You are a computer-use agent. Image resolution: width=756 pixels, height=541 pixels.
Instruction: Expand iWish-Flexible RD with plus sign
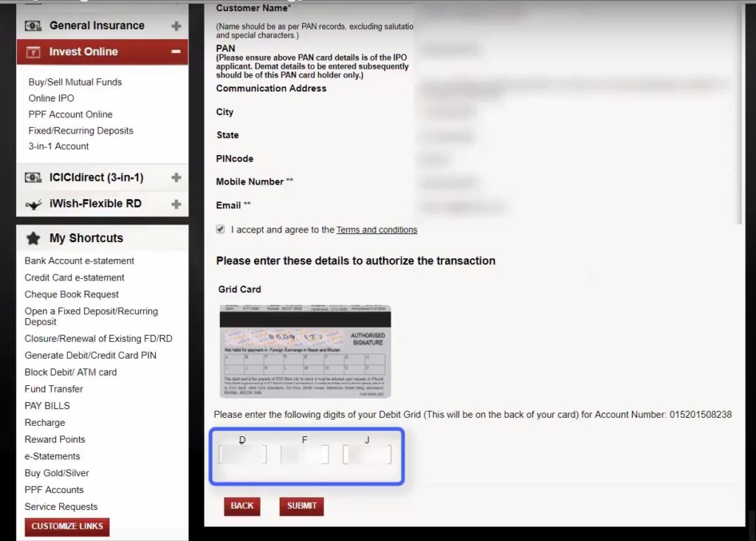[x=176, y=204]
